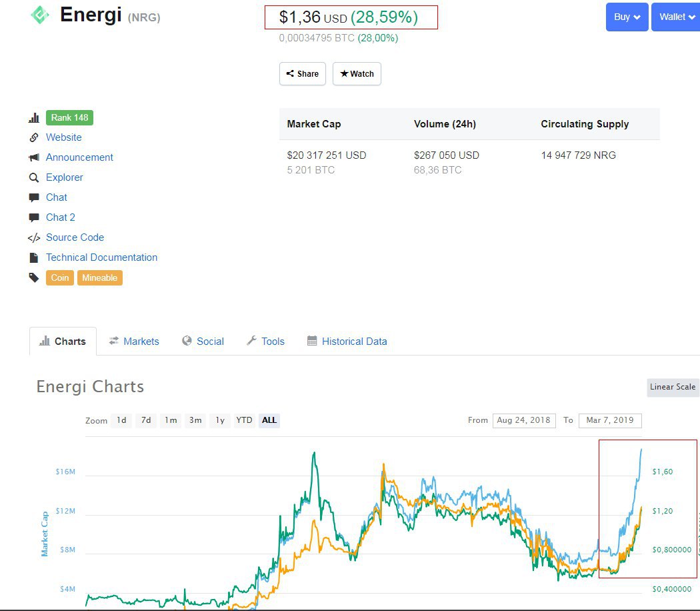Screen dimensions: 700x611
Task: Click the Mineable tag label
Action: tap(99, 277)
